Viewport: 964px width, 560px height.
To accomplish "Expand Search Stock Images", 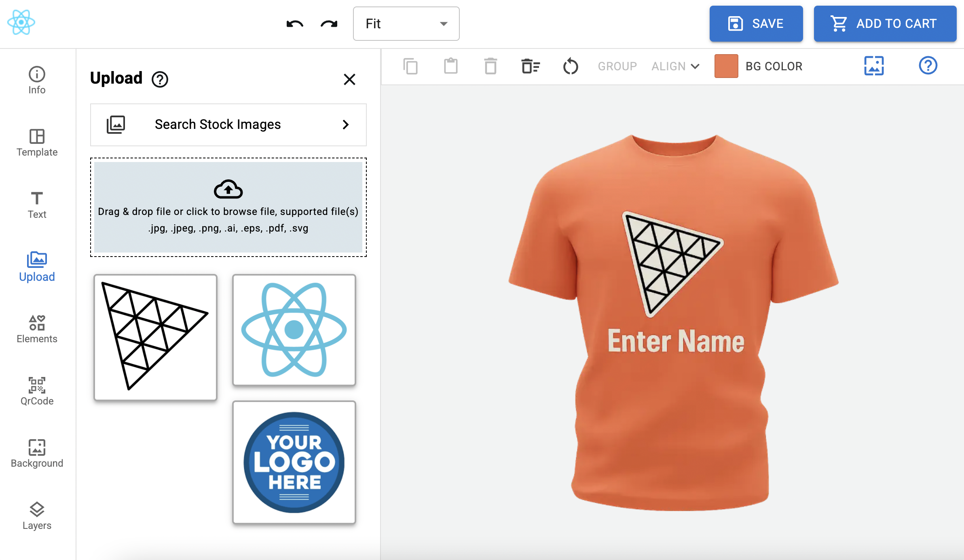I will click(x=228, y=124).
